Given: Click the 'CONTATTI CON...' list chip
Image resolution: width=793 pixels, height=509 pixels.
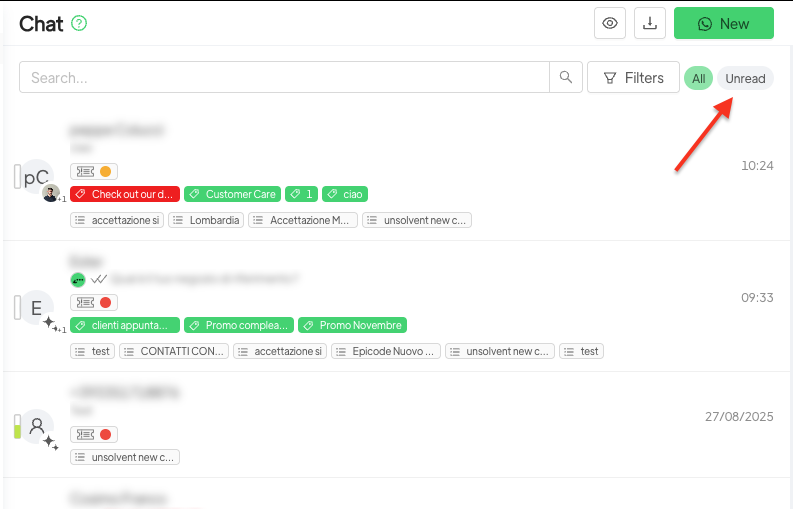Looking at the screenshot, I should [x=174, y=351].
